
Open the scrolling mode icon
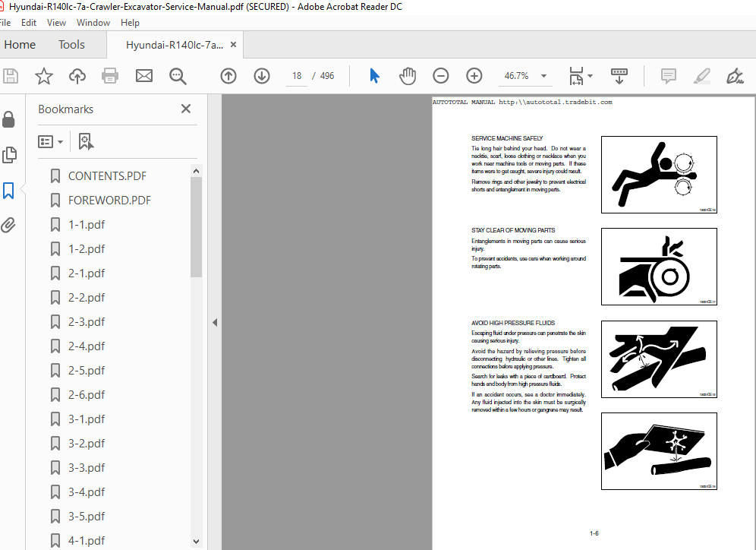click(619, 76)
